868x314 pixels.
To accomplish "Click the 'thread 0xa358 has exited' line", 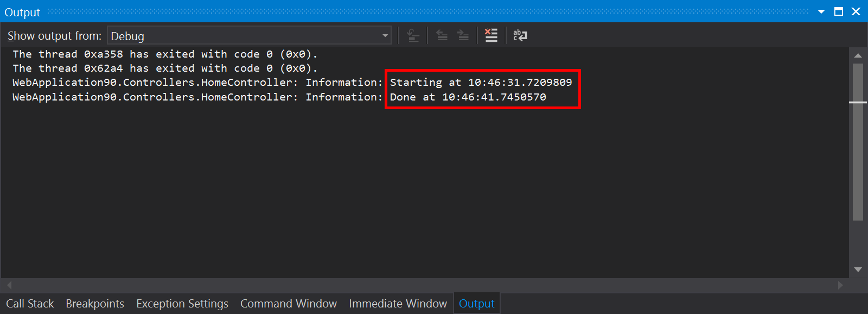I will [165, 54].
